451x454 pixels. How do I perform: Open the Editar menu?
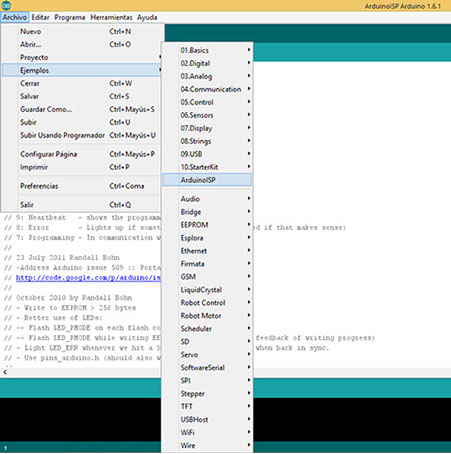40,17
